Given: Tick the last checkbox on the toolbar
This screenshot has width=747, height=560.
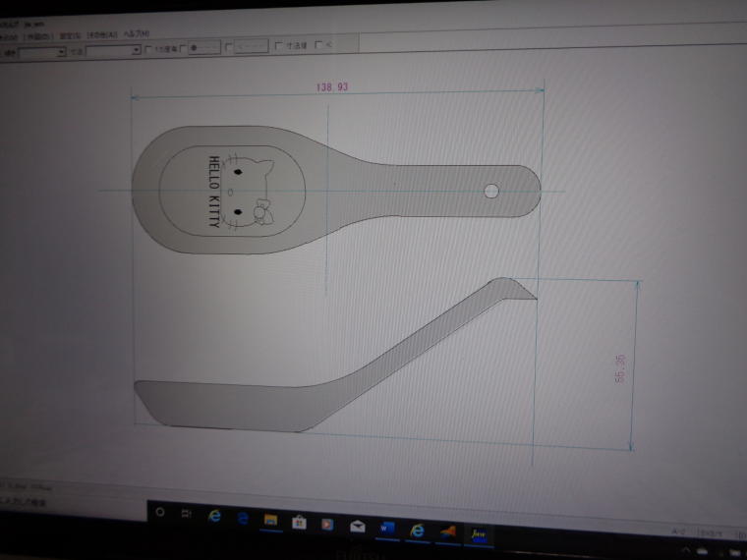Looking at the screenshot, I should 318,45.
